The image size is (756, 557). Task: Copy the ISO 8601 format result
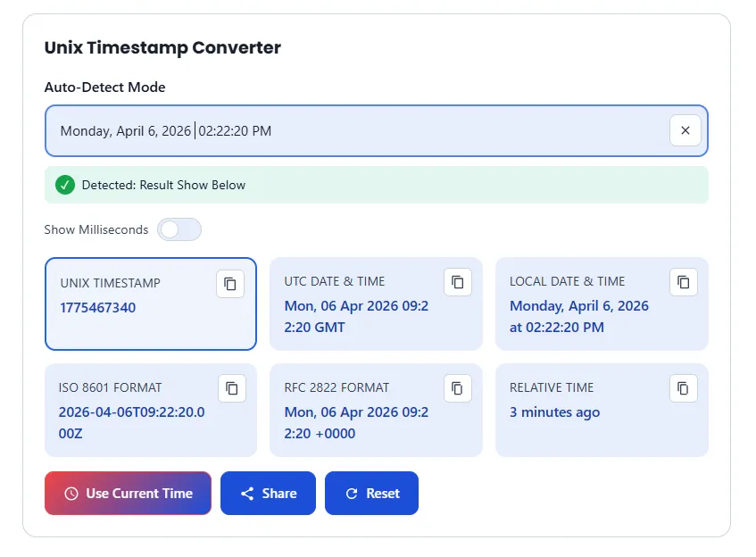[231, 388]
